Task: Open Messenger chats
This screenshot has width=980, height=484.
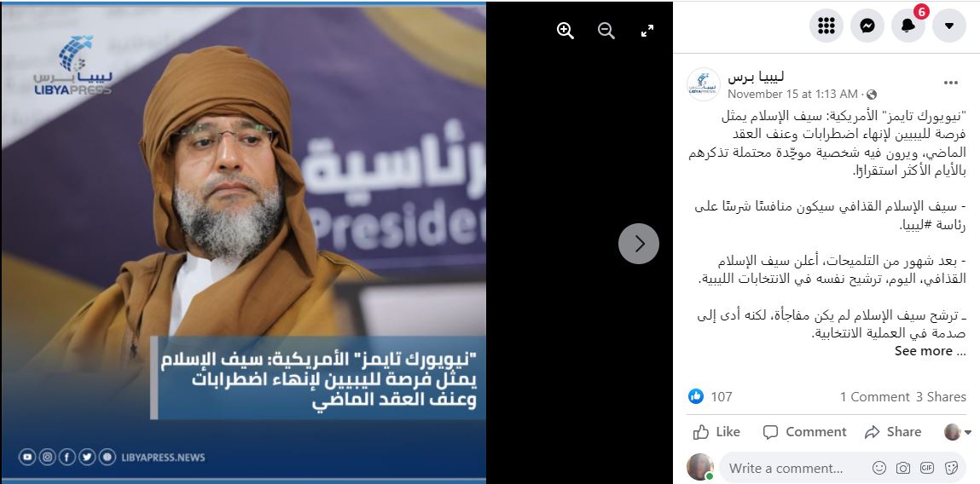Action: pos(867,26)
